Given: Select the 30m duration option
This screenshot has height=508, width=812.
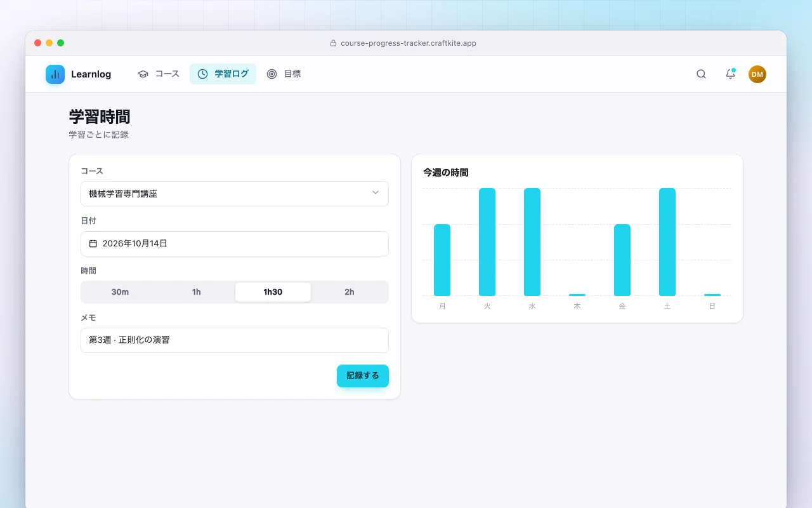Looking at the screenshot, I should click(x=120, y=292).
